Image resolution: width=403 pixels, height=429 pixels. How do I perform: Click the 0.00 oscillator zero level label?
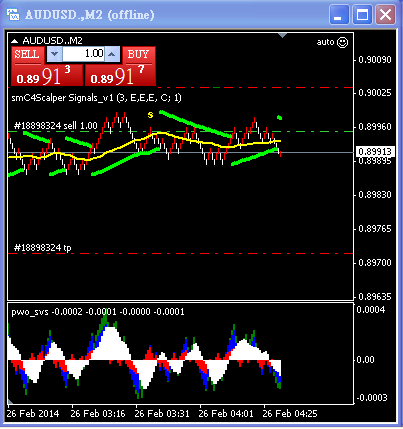click(365, 360)
